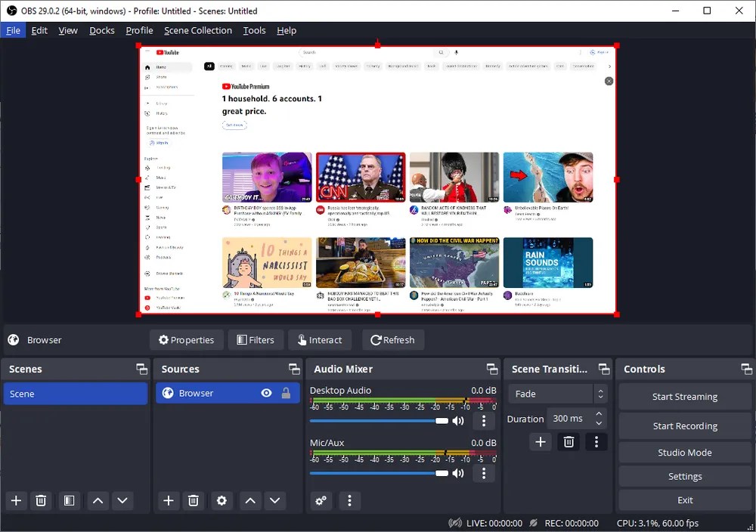This screenshot has width=756, height=532.
Task: Refresh the Browser source
Action: 392,339
